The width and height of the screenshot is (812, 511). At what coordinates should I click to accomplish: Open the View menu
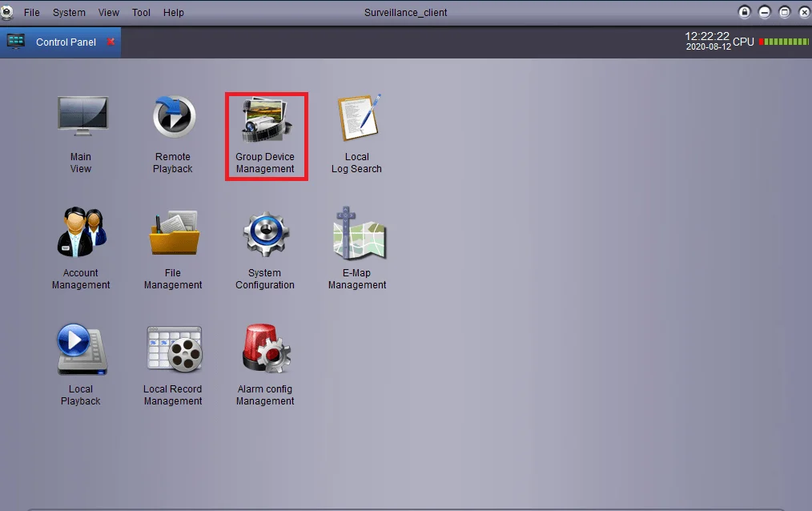coord(109,12)
